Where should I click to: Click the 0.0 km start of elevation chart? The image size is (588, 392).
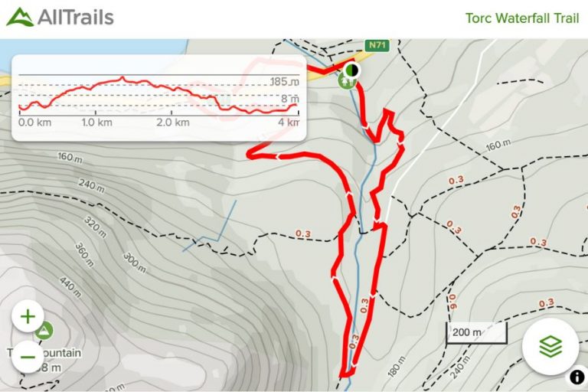(x=35, y=122)
